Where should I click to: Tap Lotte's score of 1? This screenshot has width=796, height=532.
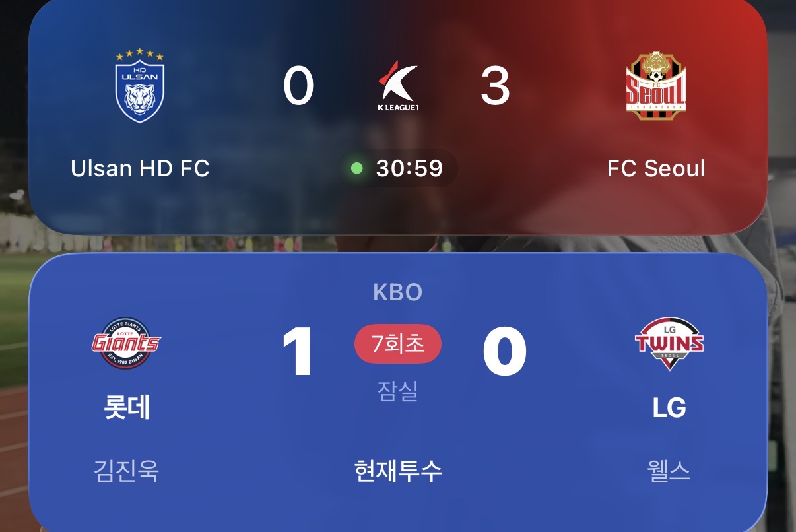pyautogui.click(x=298, y=352)
